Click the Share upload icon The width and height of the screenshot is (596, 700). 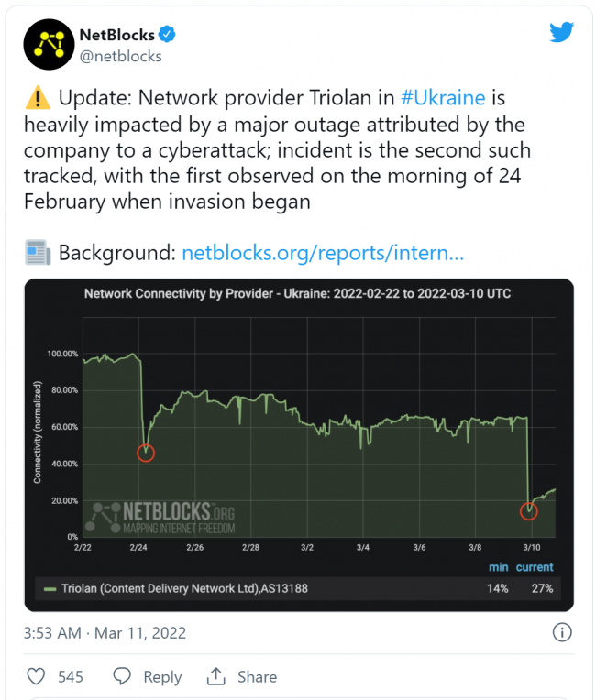[216, 676]
